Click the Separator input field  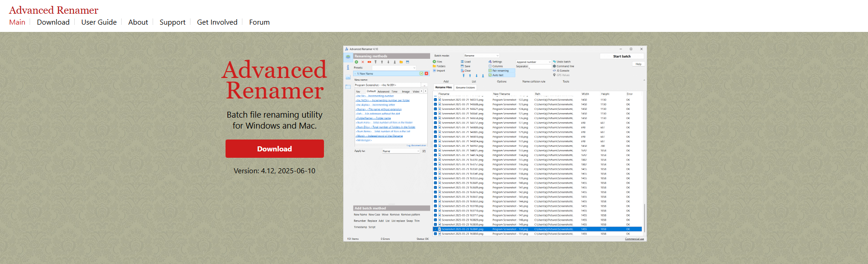(x=539, y=67)
